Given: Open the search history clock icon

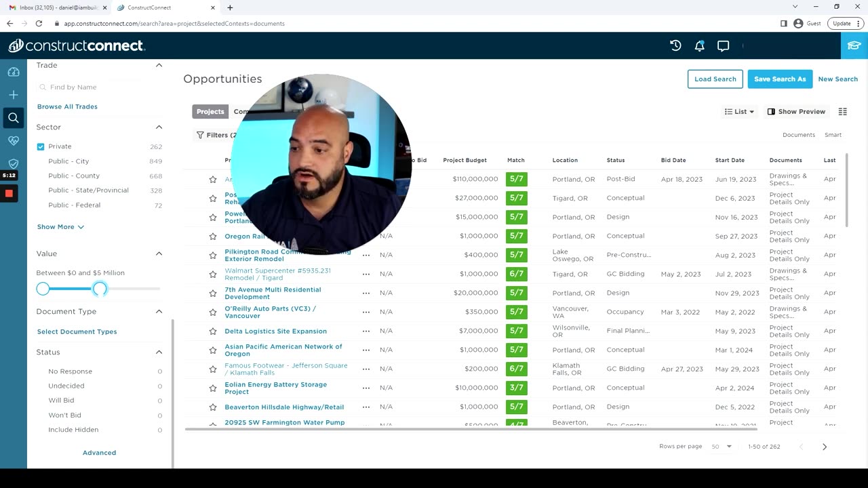Looking at the screenshot, I should (x=675, y=45).
